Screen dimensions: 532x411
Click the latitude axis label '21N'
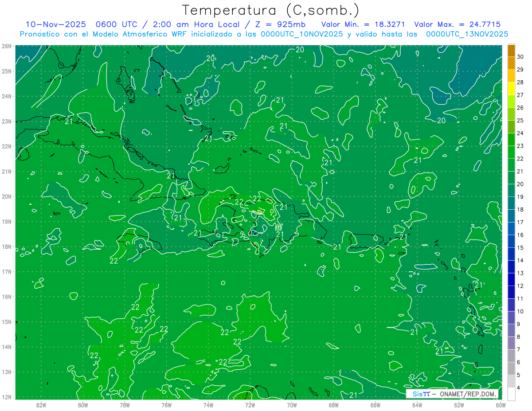coord(7,171)
